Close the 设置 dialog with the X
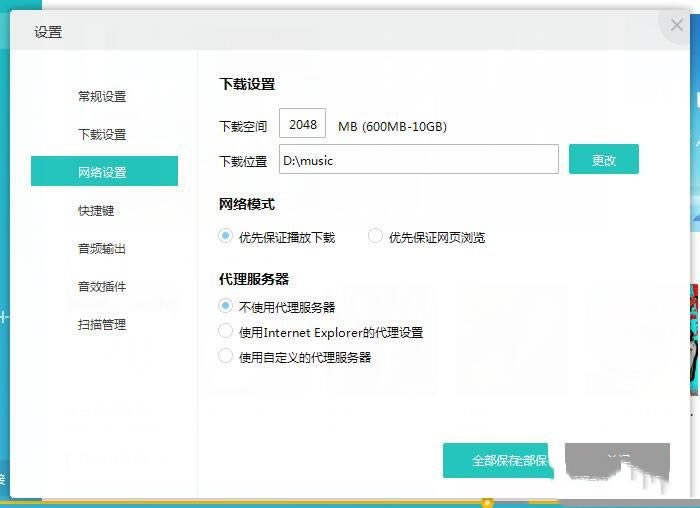The image size is (700, 508). [677, 26]
